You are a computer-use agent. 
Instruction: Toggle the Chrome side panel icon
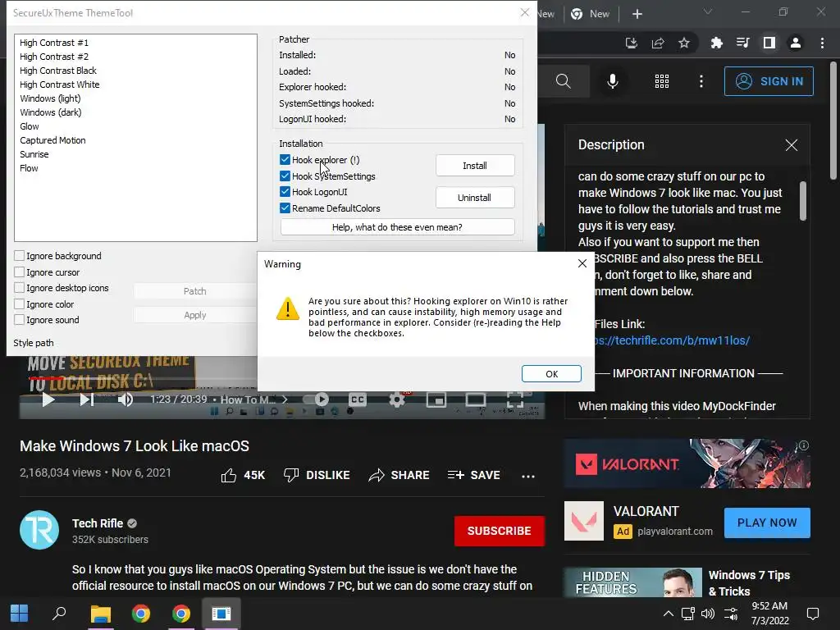tap(769, 43)
